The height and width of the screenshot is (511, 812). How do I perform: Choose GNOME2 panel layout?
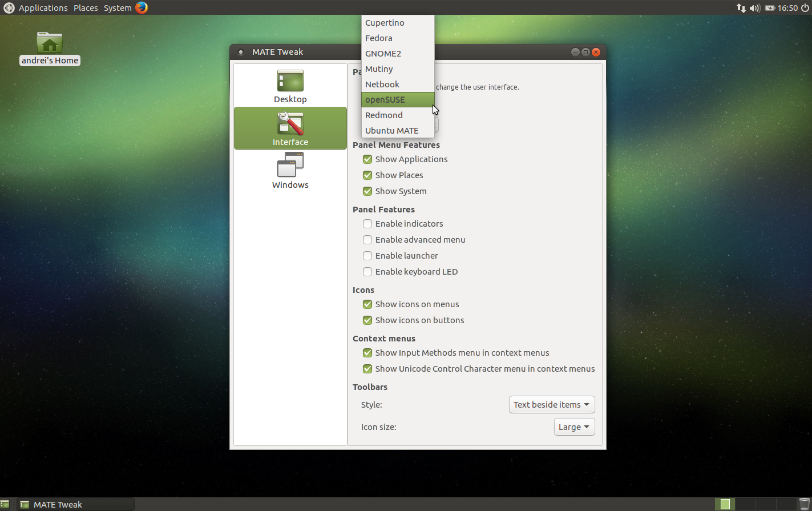398,54
